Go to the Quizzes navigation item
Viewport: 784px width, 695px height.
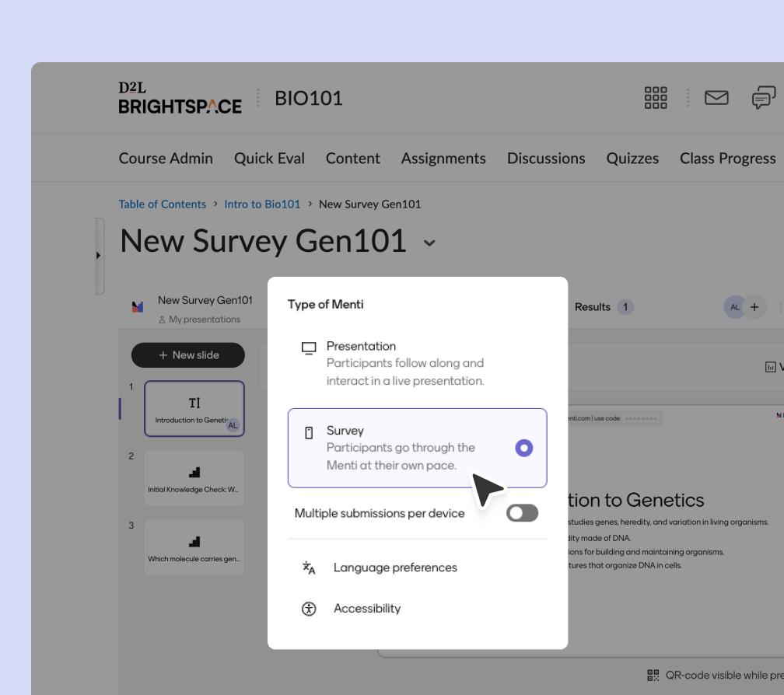(632, 159)
